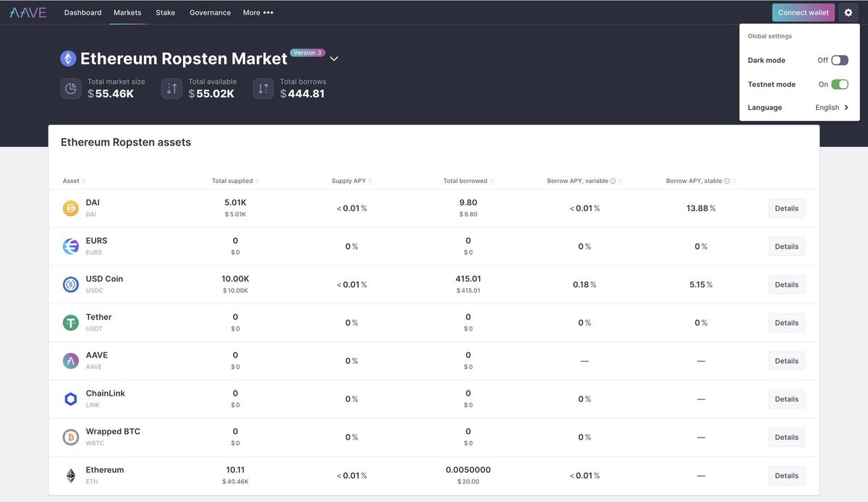868x502 pixels.
Task: Click info icon beside Borrow APY, variable
Action: click(613, 181)
